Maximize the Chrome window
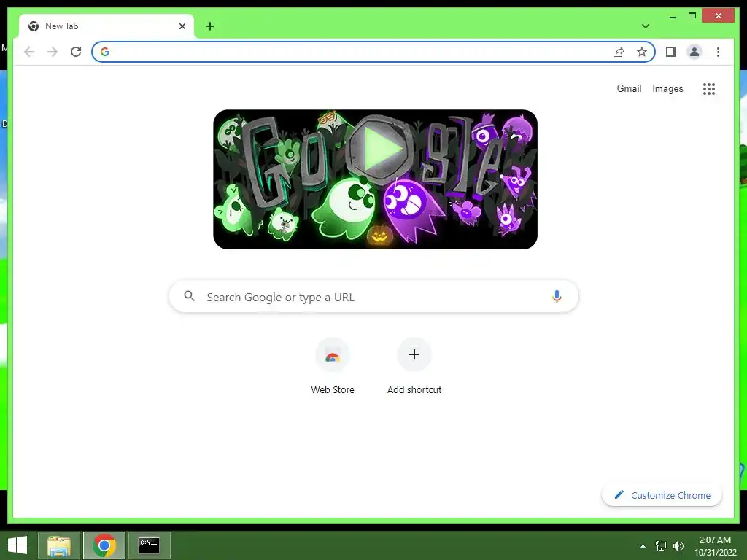 692,16
